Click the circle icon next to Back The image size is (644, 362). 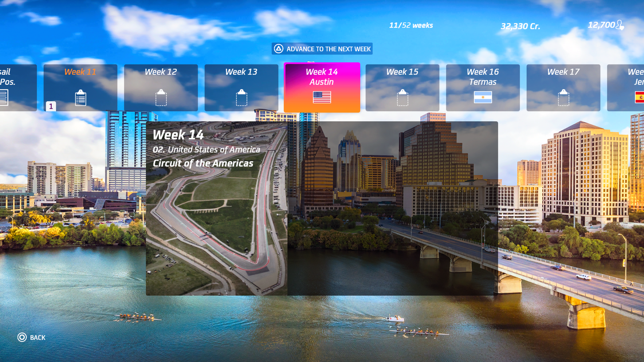(22, 337)
